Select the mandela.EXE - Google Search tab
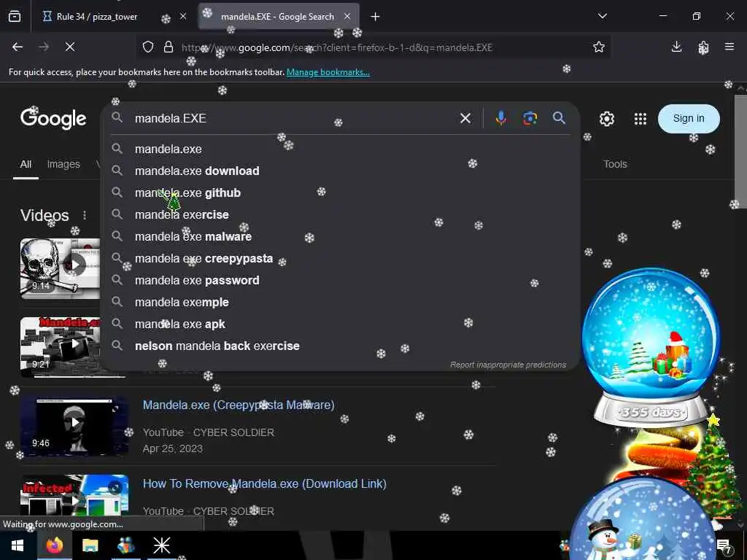This screenshot has height=560, width=747. [279, 17]
